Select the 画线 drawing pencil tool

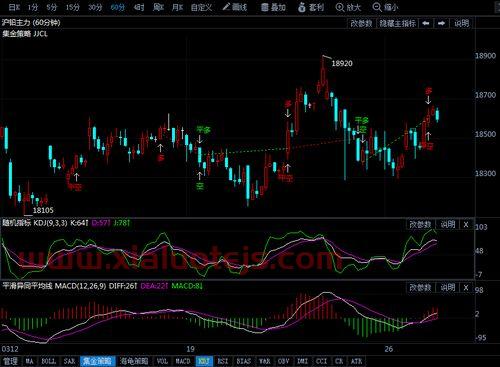pos(235,7)
